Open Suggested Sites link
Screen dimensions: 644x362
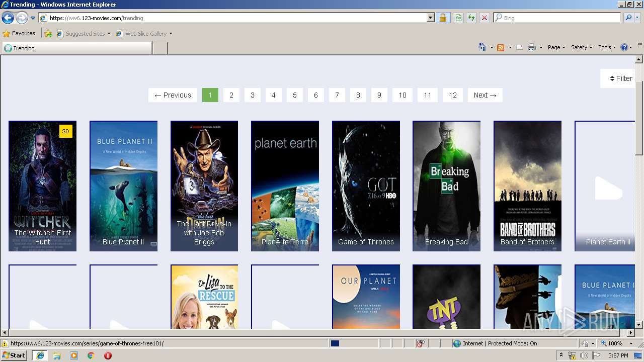click(x=83, y=34)
